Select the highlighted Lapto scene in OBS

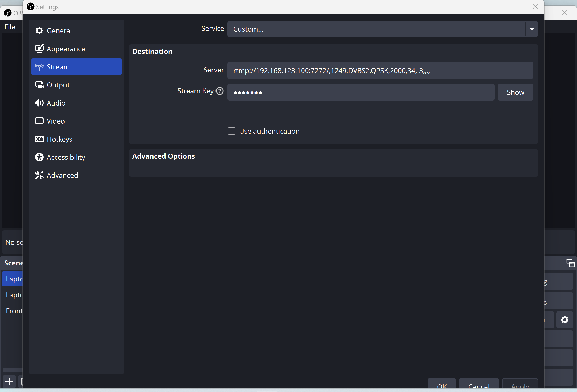tap(12, 279)
